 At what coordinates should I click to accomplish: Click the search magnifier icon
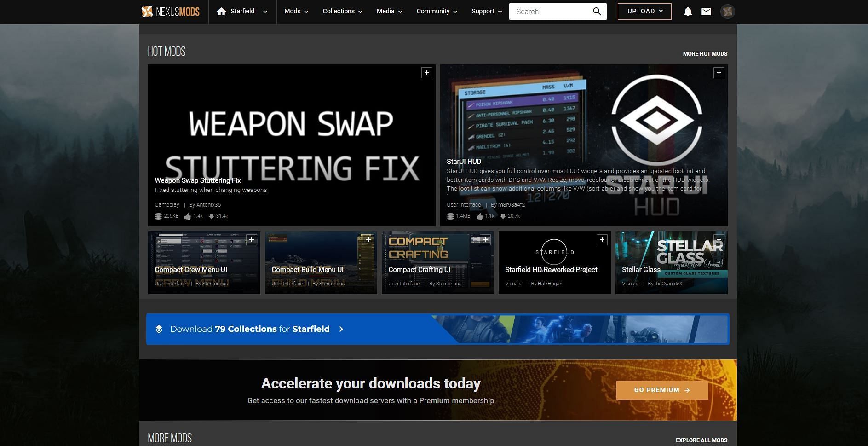pyautogui.click(x=597, y=12)
